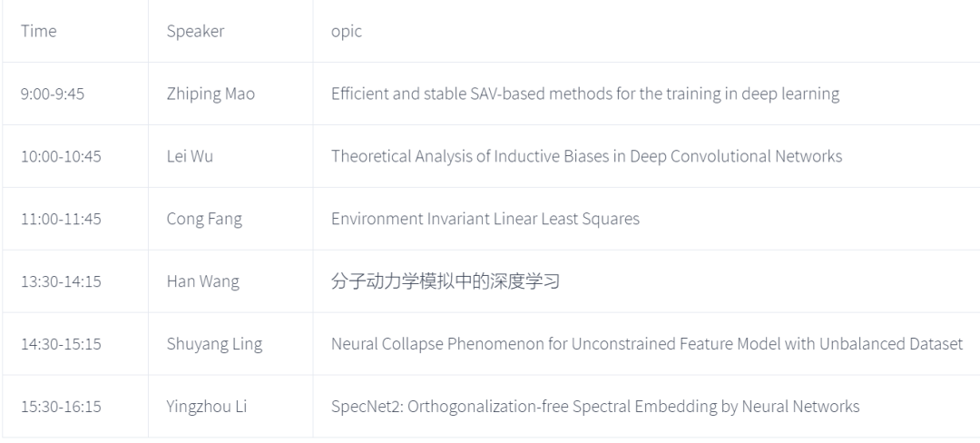Click speaker name Lei Wu
The image size is (980, 443).
tap(190, 156)
